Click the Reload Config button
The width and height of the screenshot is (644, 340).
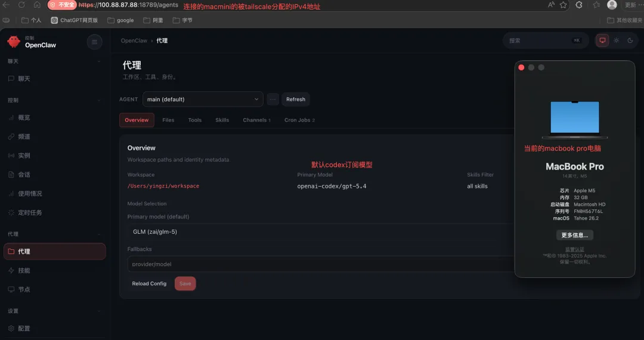[149, 284]
